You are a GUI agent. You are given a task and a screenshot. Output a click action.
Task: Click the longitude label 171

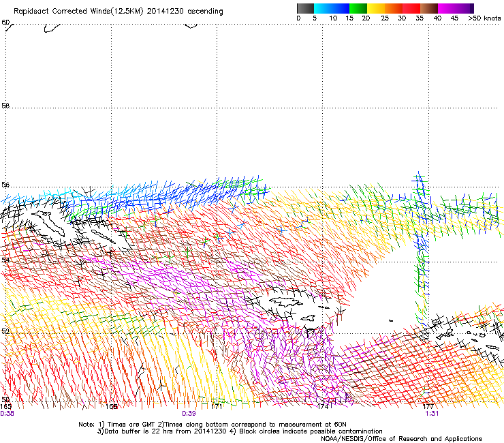[217, 406]
